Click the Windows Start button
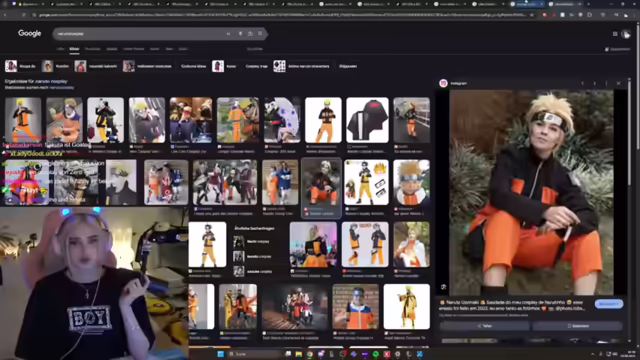Image resolution: width=640 pixels, height=360 pixels. pos(220,354)
